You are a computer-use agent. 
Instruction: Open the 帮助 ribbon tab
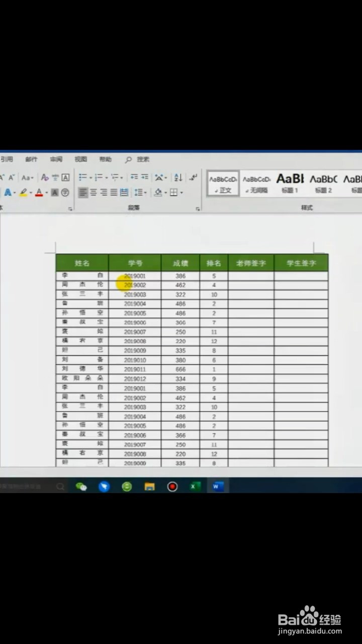[105, 159]
